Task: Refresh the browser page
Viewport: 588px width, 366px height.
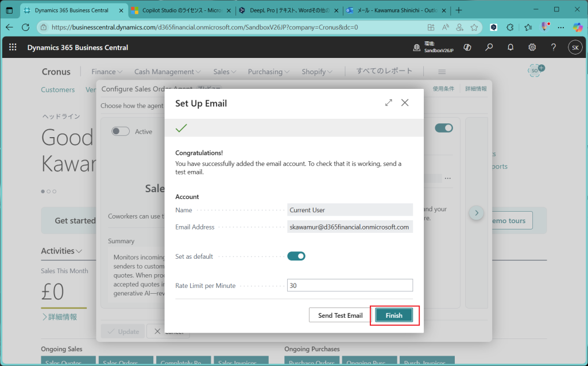Action: pos(25,27)
